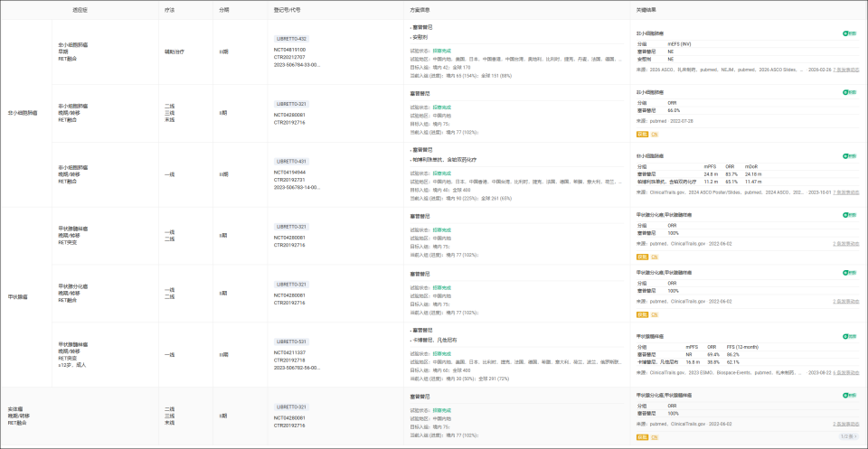
Task: Click registration number NCT04194944
Action: (x=289, y=173)
